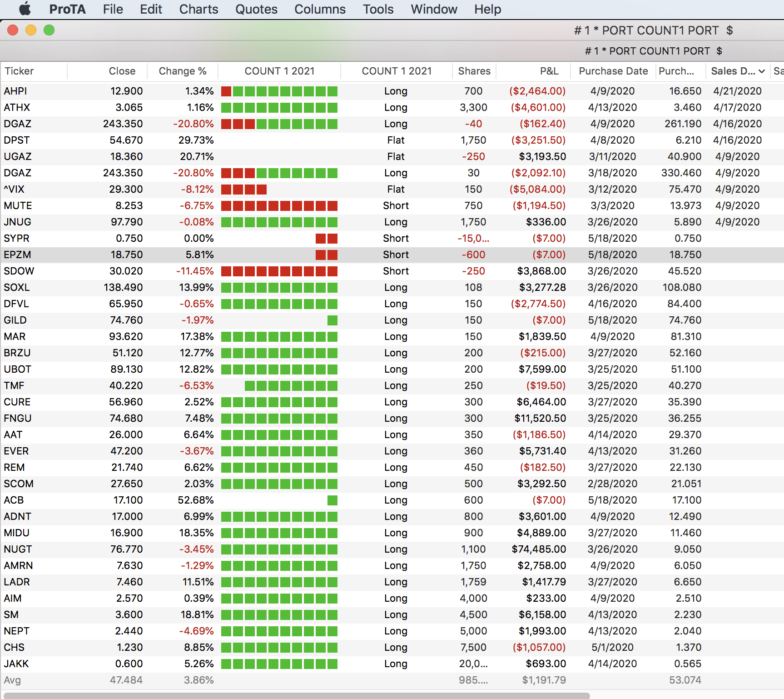Sort by the P&L column header

pos(549,71)
